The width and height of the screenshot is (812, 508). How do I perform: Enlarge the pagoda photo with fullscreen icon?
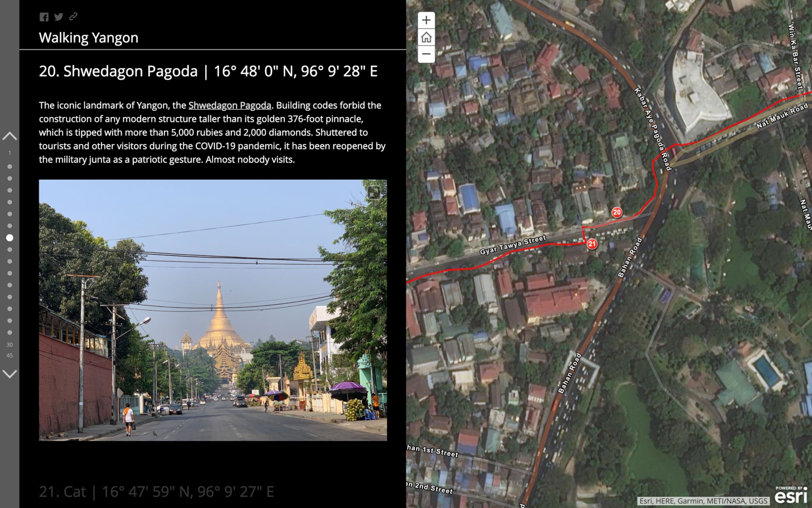pos(373,193)
